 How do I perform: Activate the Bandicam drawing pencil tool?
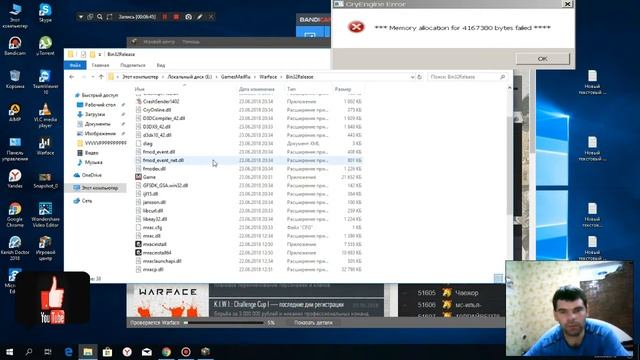[200, 17]
